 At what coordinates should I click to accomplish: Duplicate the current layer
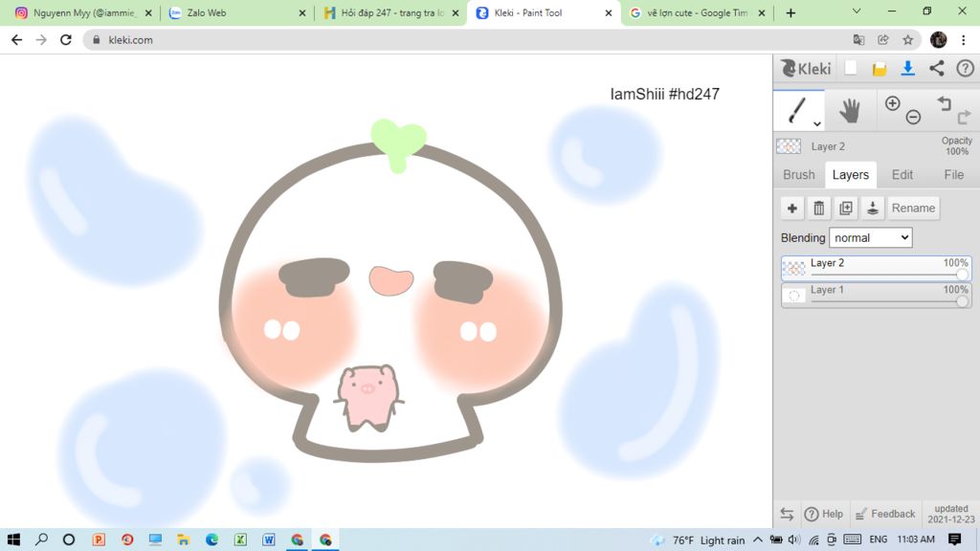846,208
